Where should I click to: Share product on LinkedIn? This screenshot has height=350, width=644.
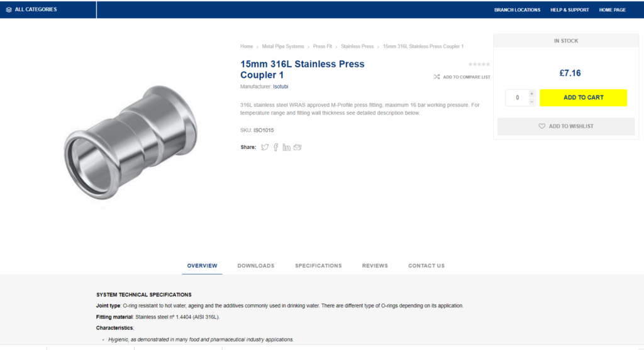(x=286, y=147)
